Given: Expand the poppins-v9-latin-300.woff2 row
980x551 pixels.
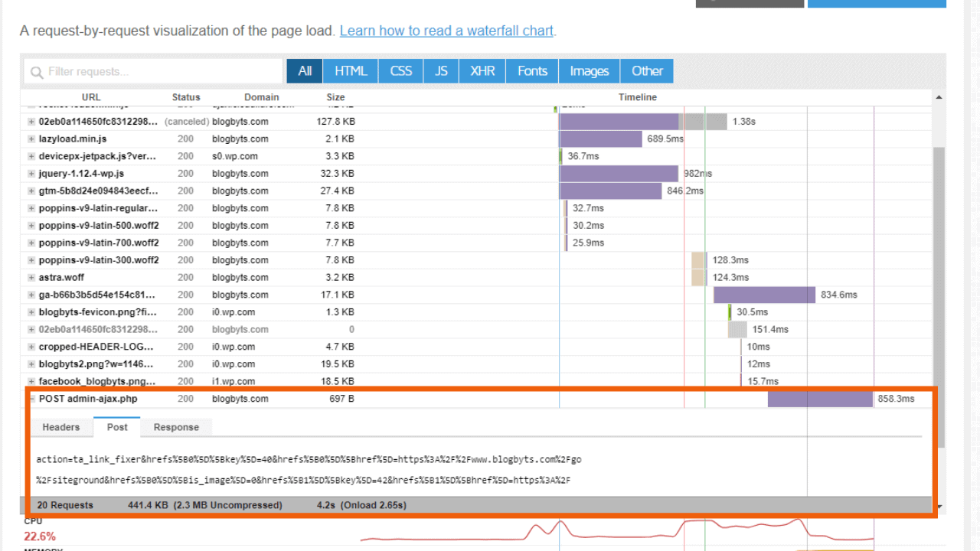Looking at the screenshot, I should pyautogui.click(x=31, y=260).
